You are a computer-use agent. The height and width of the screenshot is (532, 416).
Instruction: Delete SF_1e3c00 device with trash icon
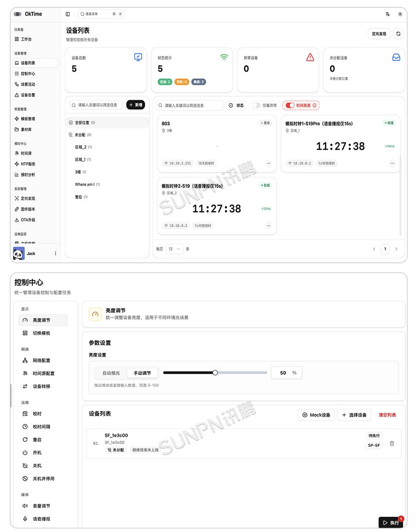pos(392,443)
